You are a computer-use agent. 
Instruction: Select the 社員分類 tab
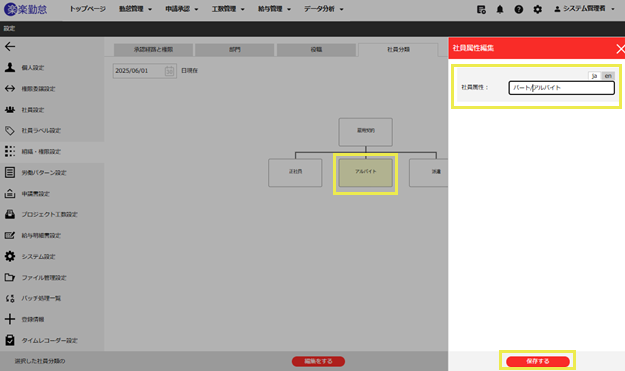[398, 50]
